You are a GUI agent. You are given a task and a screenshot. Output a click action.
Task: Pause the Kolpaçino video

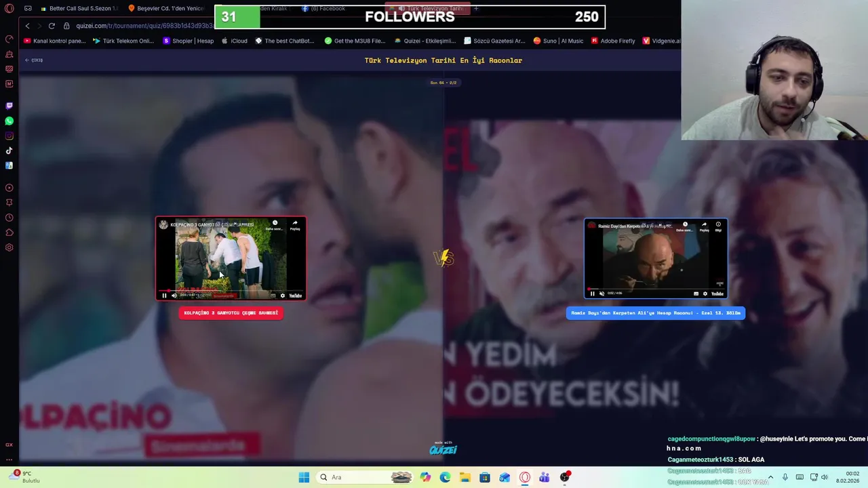[164, 296]
